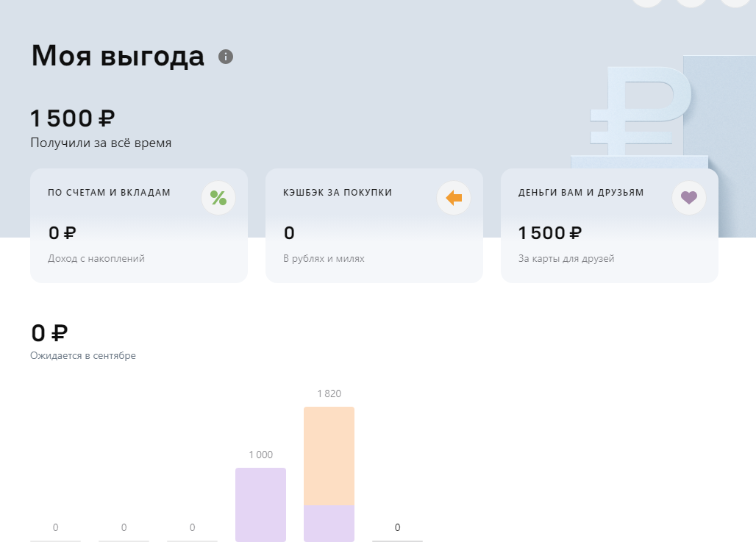Click the 0 ₽ expected amount

coord(49,332)
